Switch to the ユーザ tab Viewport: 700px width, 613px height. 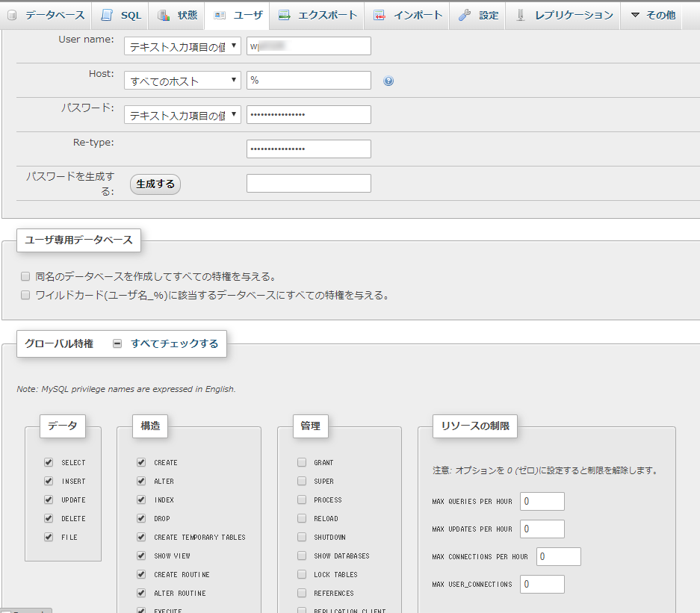pyautogui.click(x=238, y=15)
